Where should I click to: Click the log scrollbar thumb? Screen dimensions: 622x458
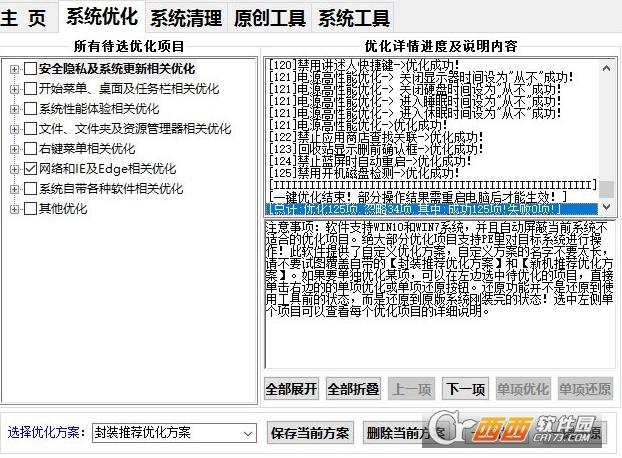[x=606, y=189]
